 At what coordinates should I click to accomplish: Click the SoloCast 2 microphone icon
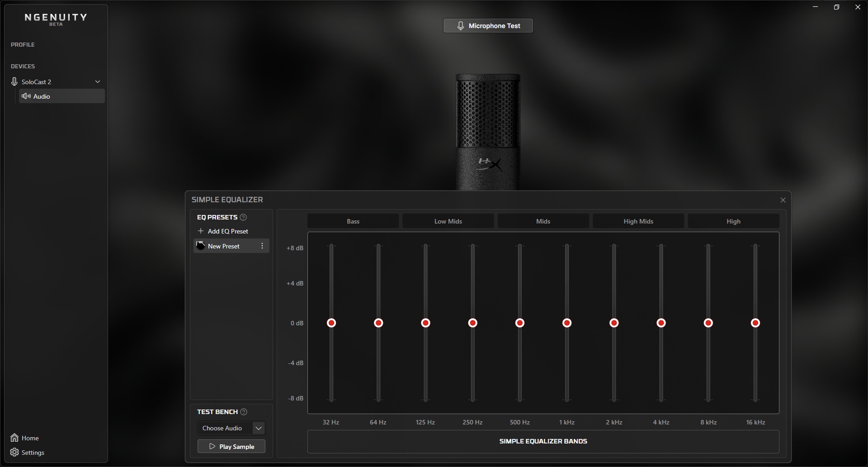coord(14,82)
